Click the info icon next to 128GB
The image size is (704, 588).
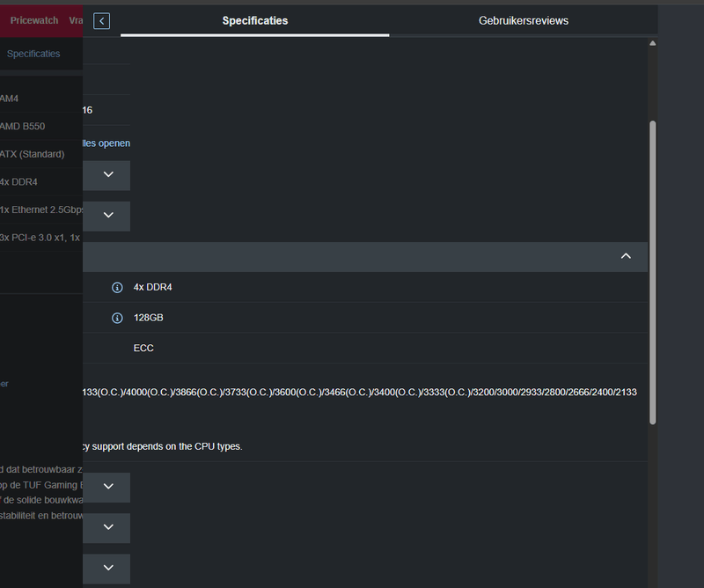pyautogui.click(x=117, y=318)
